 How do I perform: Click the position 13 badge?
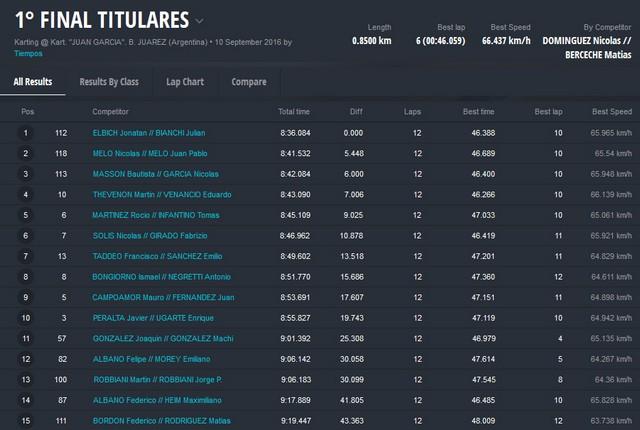pos(26,380)
